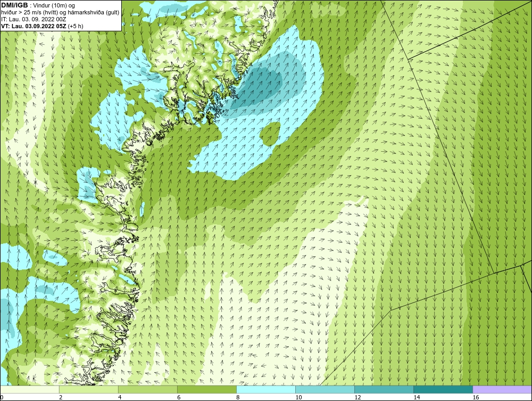Click the 10–12 m/s turquoise legend swatch
532x401 pixels.
(x=325, y=389)
